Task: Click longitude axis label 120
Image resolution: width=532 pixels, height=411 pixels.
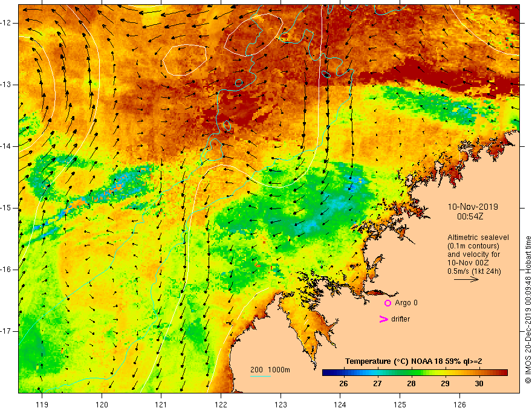Action: click(x=102, y=404)
